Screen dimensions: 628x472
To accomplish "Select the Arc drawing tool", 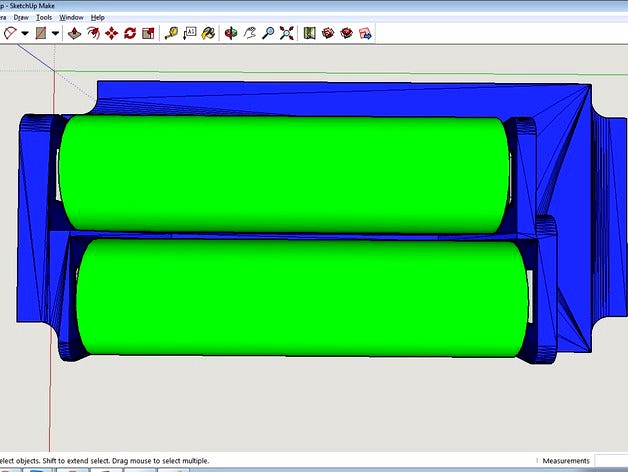I will point(8,33).
